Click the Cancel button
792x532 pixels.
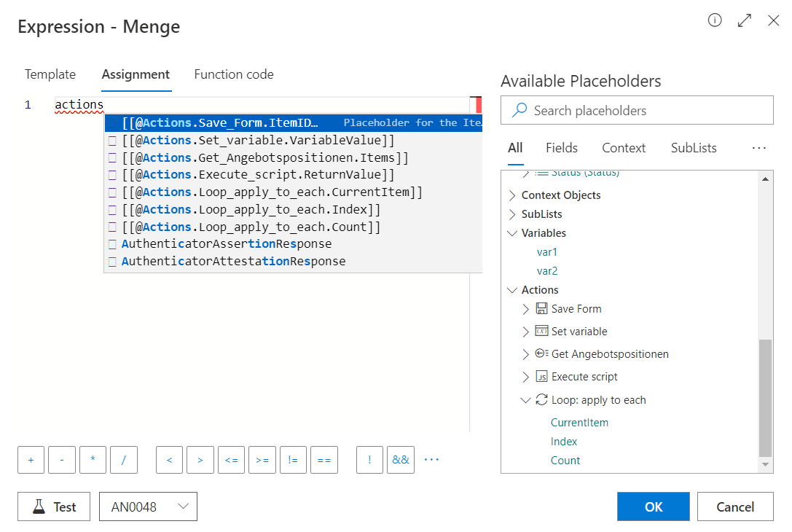pyautogui.click(x=735, y=506)
